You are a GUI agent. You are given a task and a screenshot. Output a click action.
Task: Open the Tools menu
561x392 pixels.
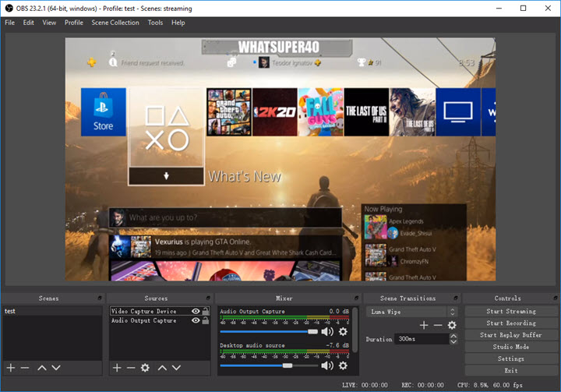(155, 23)
